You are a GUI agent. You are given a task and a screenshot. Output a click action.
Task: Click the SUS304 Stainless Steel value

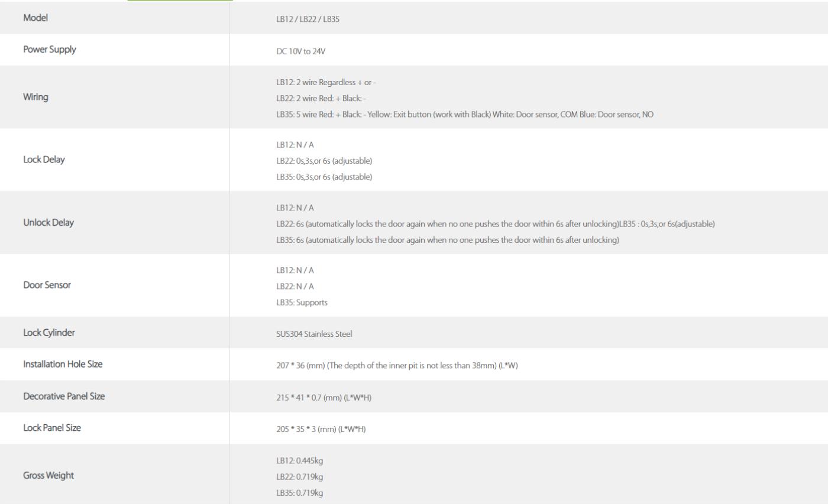point(314,334)
